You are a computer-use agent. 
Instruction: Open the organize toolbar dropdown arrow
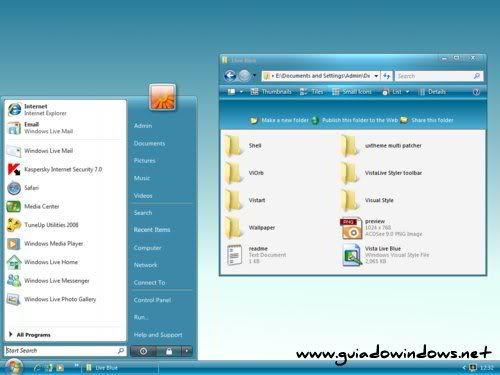point(241,92)
